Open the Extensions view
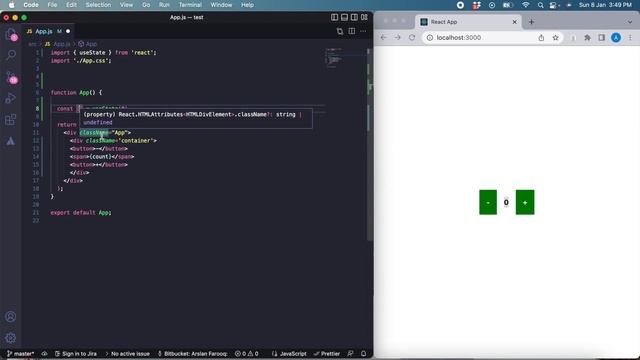The height and width of the screenshot is (360, 640). [x=11, y=120]
